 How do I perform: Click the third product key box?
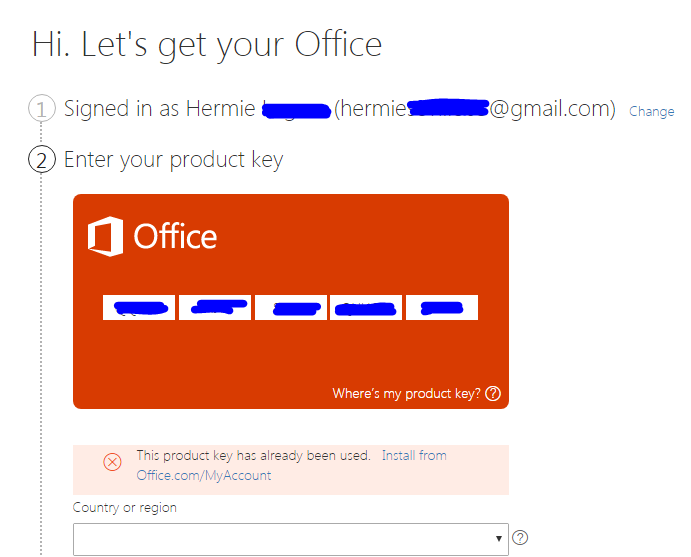[291, 307]
